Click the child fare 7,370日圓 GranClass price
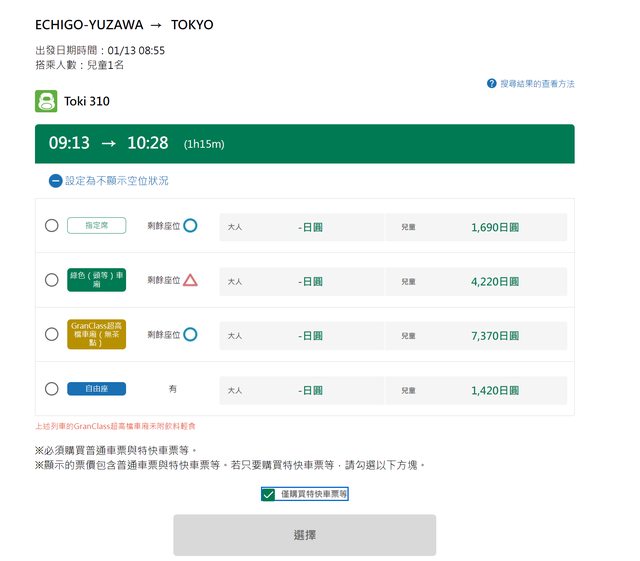640x561 pixels. (x=494, y=336)
